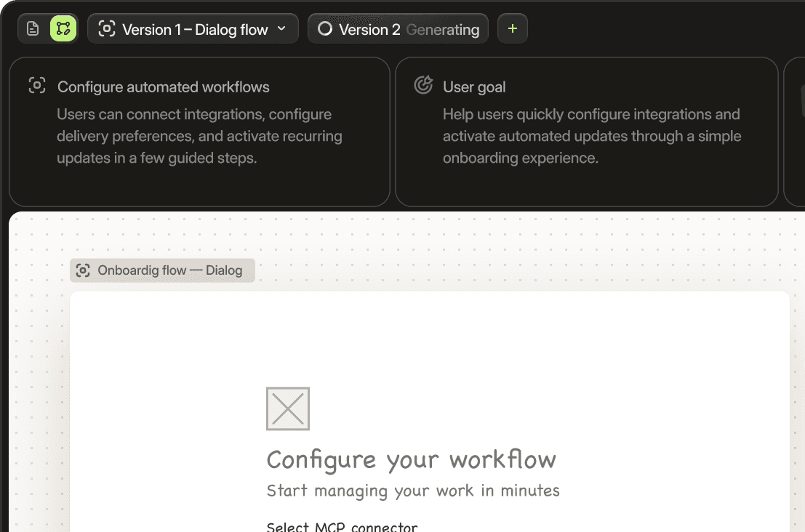The height and width of the screenshot is (532, 805).
Task: Switch to the document view icon
Action: 32,29
